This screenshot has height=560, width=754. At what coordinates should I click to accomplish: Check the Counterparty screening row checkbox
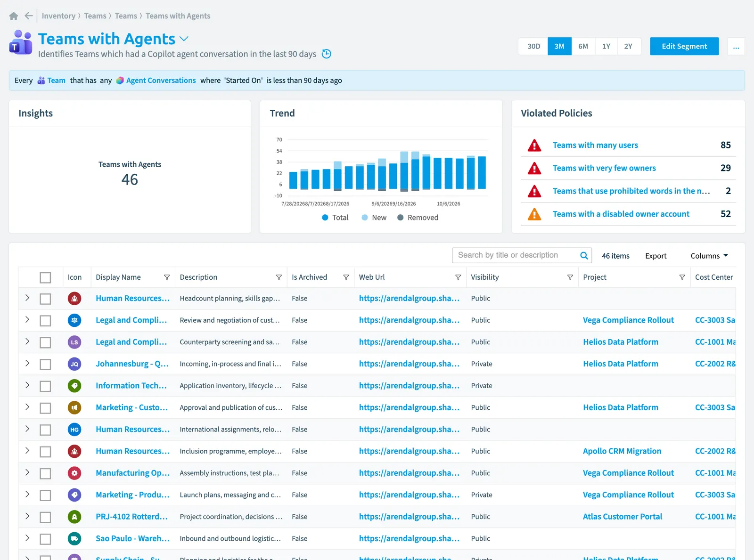pos(45,342)
